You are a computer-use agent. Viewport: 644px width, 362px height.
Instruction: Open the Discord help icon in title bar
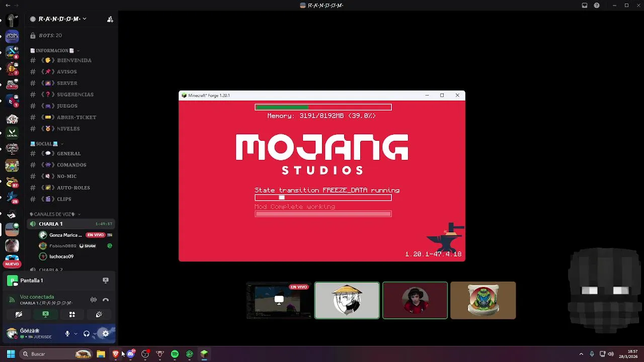click(x=597, y=6)
